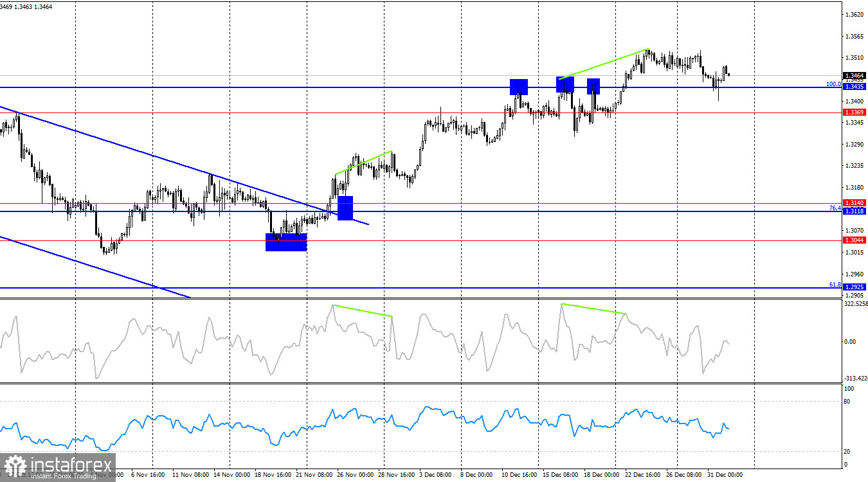Click the 22 Dec 16:00 time label

click(x=642, y=475)
